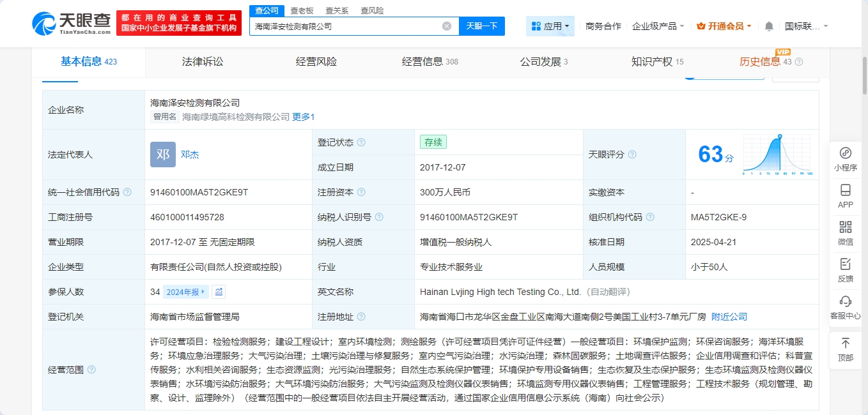
Task: Open legal representative 邓杰 link
Action: pyautogui.click(x=190, y=155)
